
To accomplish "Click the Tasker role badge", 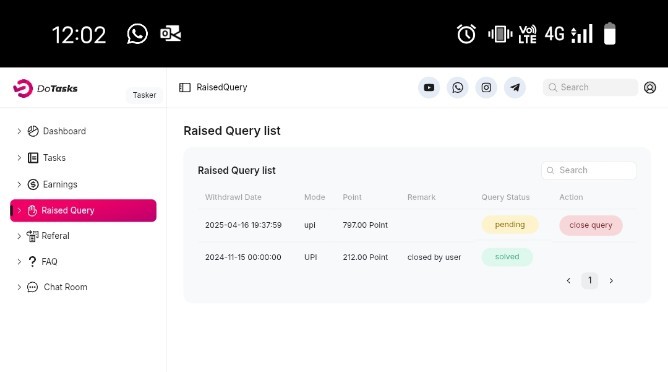I will click(144, 95).
